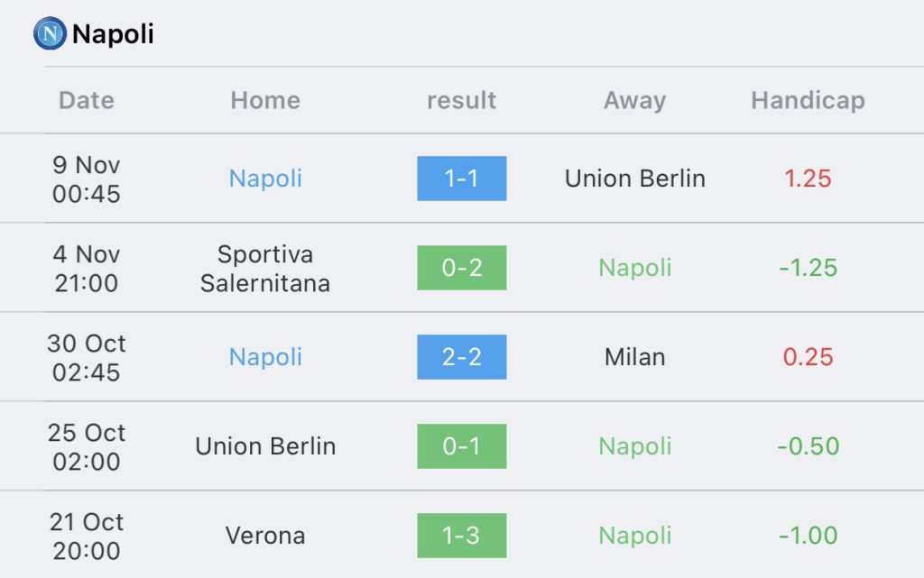Screen dimensions: 924x578
Task: Click the 1.25 handicap value in red
Action: [808, 179]
